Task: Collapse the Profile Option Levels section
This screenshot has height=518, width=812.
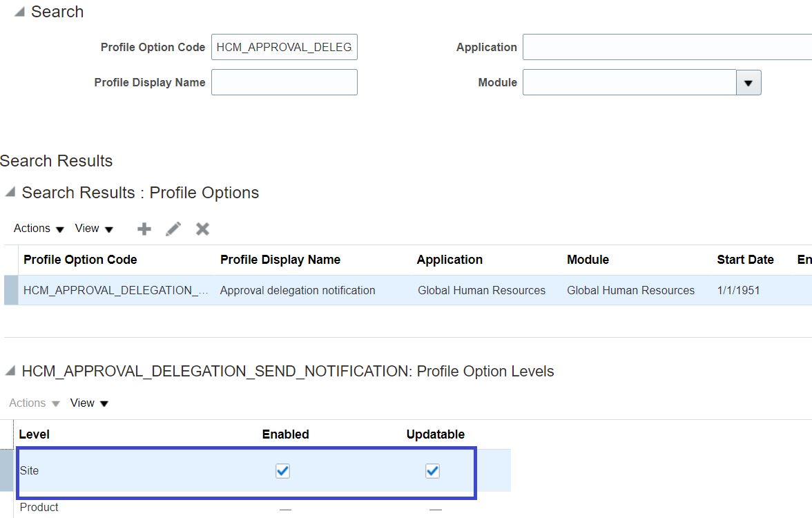Action: pos(10,372)
